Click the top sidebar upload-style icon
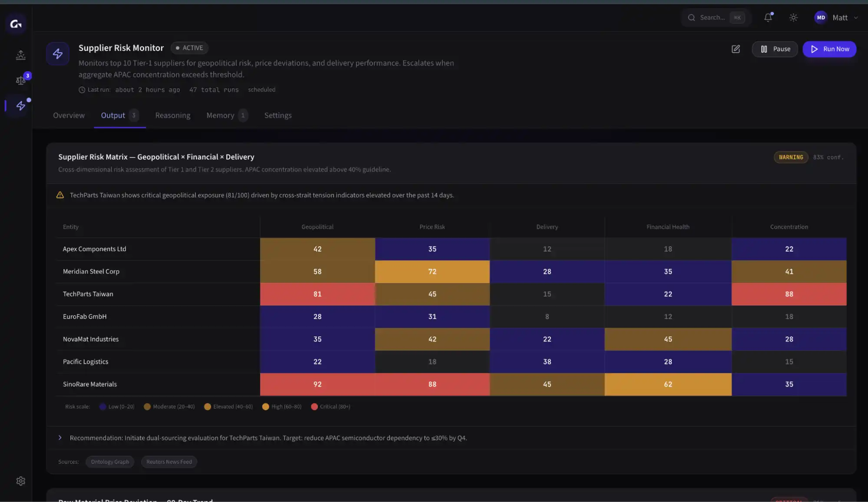The image size is (868, 502). [x=20, y=55]
